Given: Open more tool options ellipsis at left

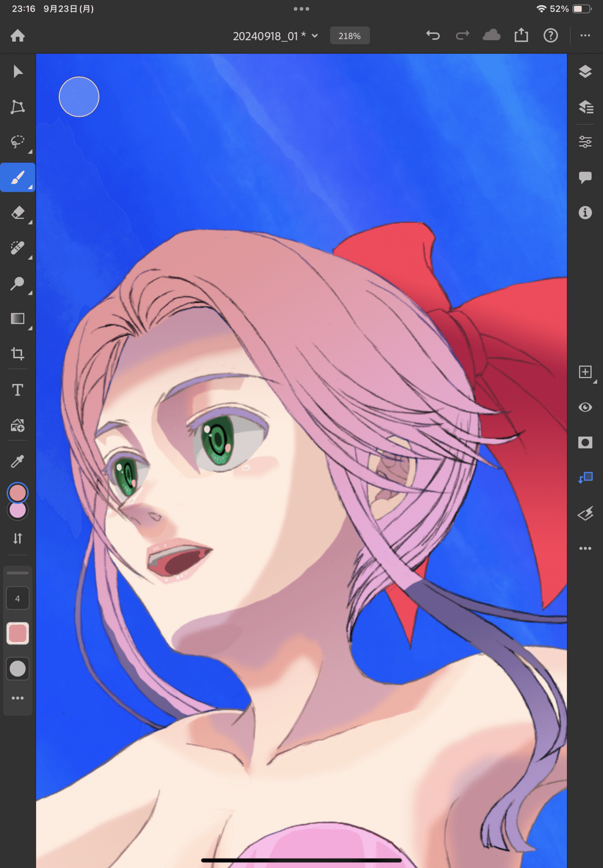Looking at the screenshot, I should pyautogui.click(x=18, y=698).
